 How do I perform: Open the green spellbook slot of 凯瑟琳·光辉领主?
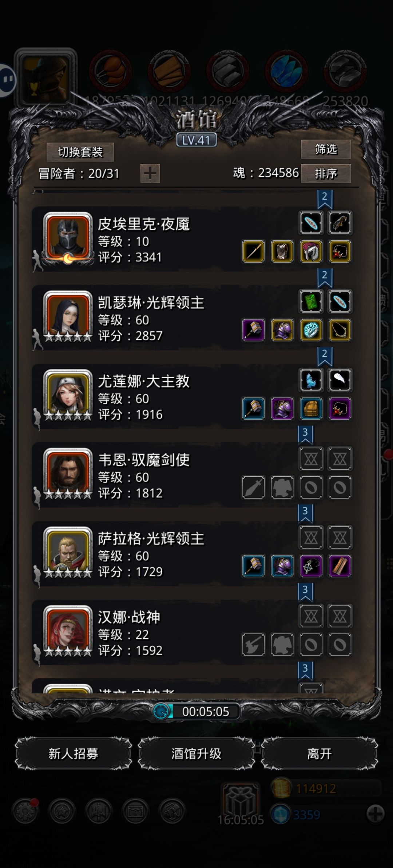[311, 301]
